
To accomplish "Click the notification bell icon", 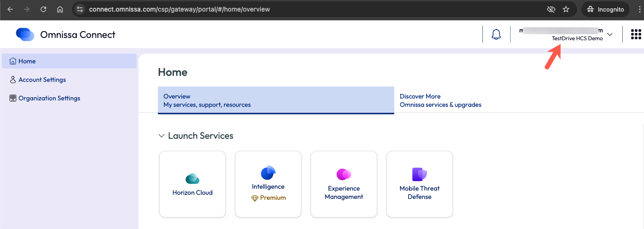I will coord(496,35).
